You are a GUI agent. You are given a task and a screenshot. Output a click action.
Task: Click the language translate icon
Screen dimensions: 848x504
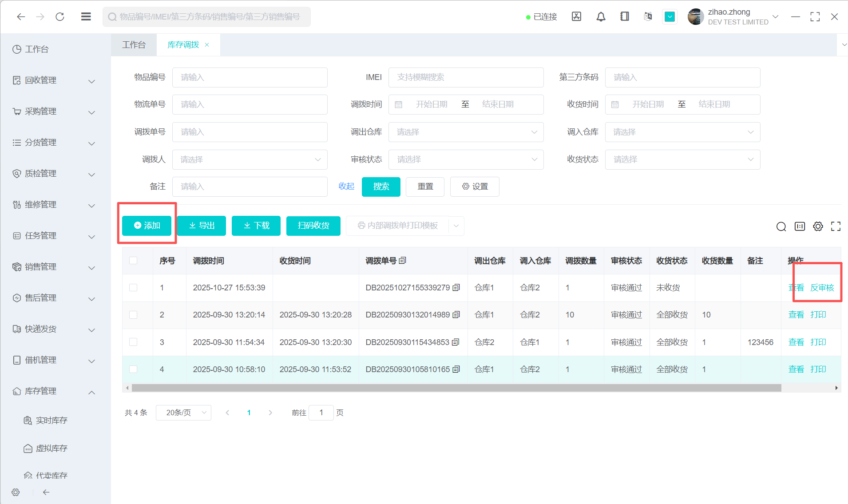click(648, 17)
